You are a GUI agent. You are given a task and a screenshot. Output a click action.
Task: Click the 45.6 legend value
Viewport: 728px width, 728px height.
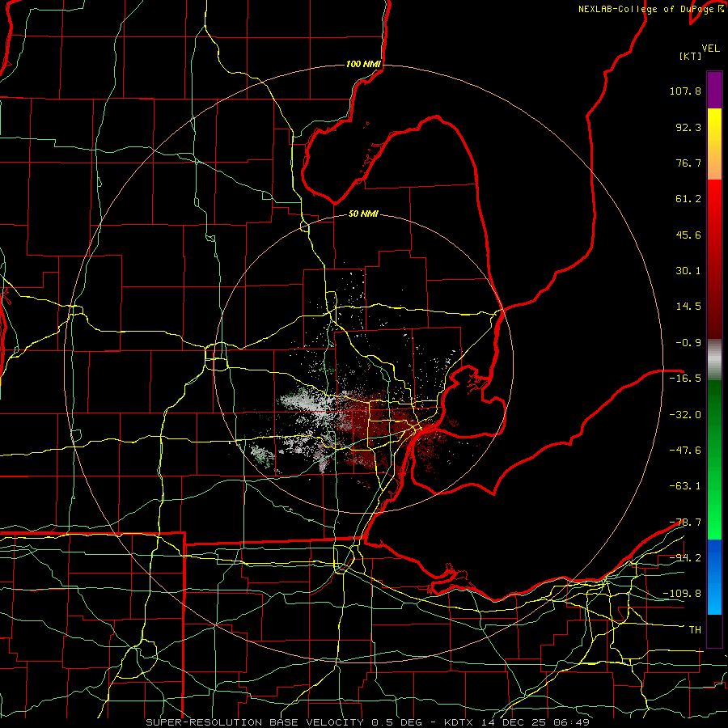pos(688,235)
